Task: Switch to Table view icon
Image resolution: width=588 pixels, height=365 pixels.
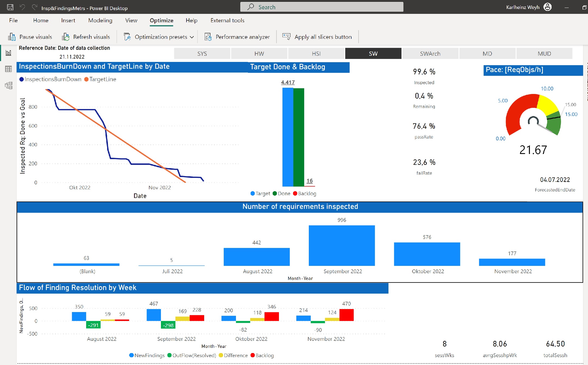Action: point(8,69)
